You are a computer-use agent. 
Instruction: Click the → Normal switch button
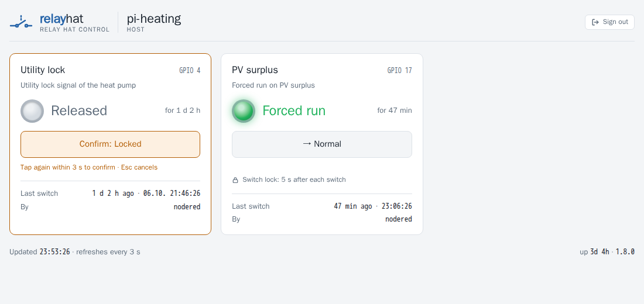click(321, 144)
